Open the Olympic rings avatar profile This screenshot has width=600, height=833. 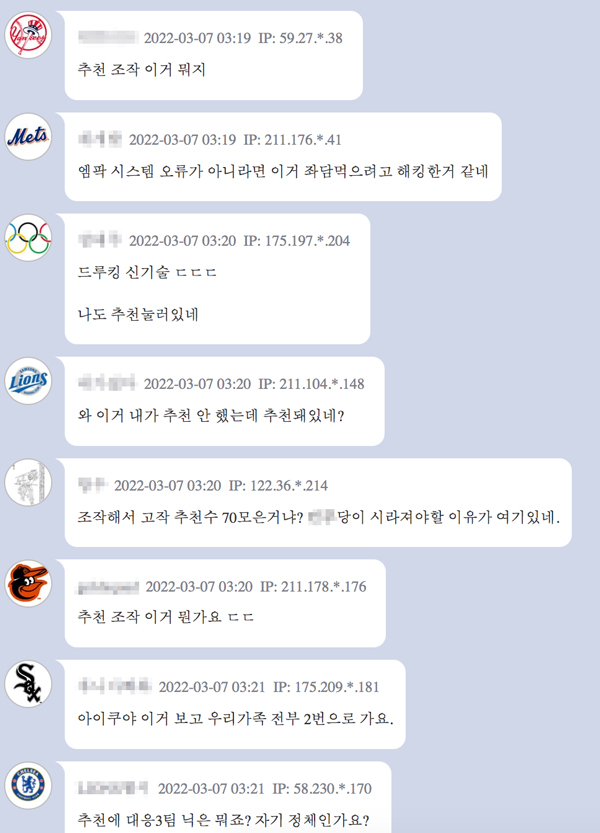[x=28, y=237]
